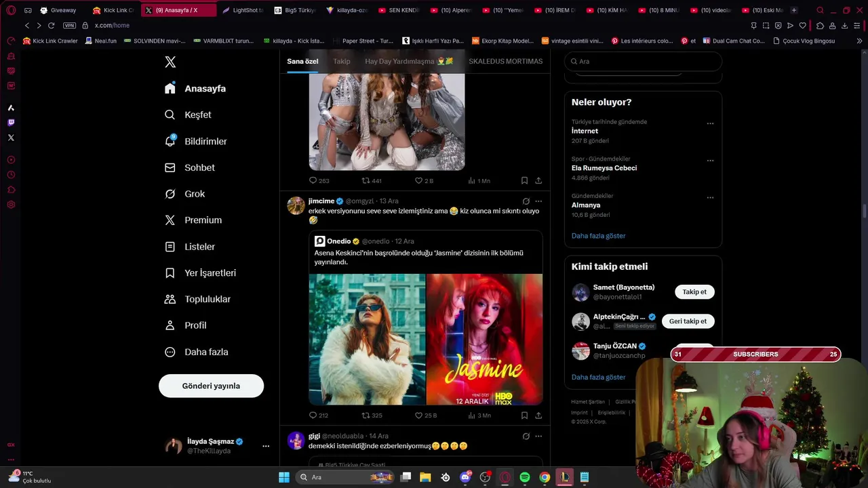
Task: Take a snapshot with the capture icon
Action: 766,25
